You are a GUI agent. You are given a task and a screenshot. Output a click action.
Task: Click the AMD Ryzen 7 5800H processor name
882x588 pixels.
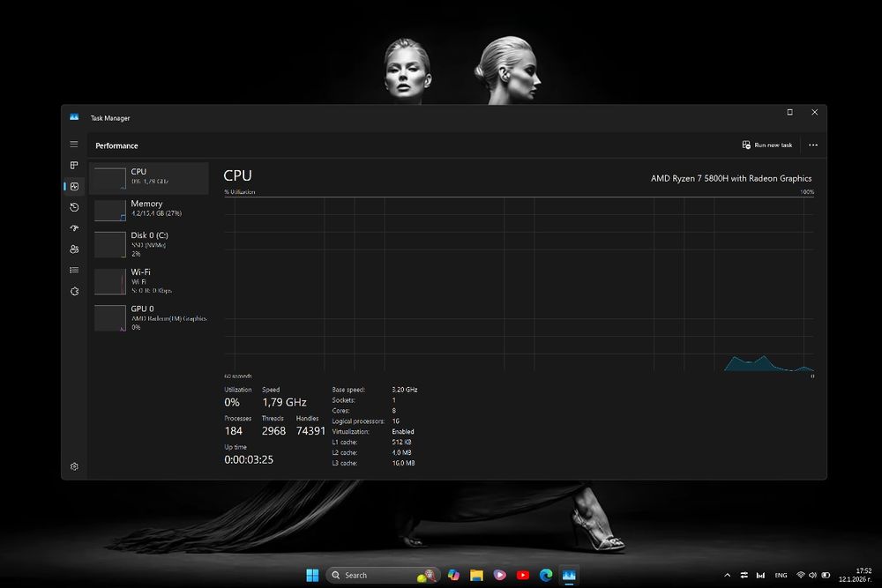pyautogui.click(x=730, y=178)
